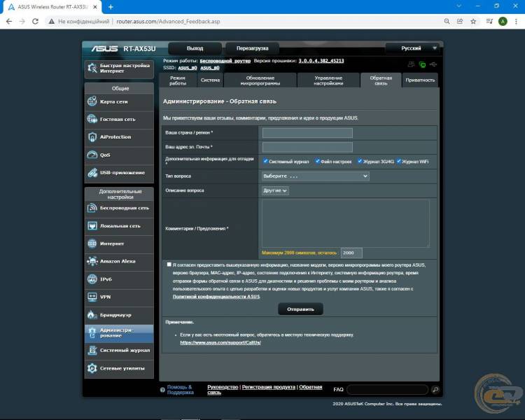Go back in the browser
The height and width of the screenshot is (420, 525).
point(9,22)
